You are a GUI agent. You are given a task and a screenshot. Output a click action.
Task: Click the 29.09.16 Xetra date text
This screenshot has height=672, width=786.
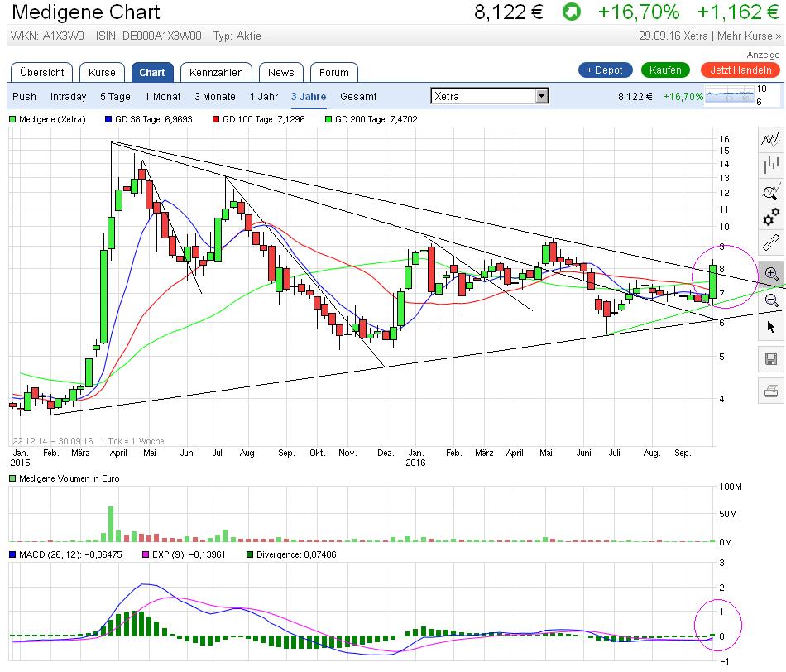click(x=673, y=36)
